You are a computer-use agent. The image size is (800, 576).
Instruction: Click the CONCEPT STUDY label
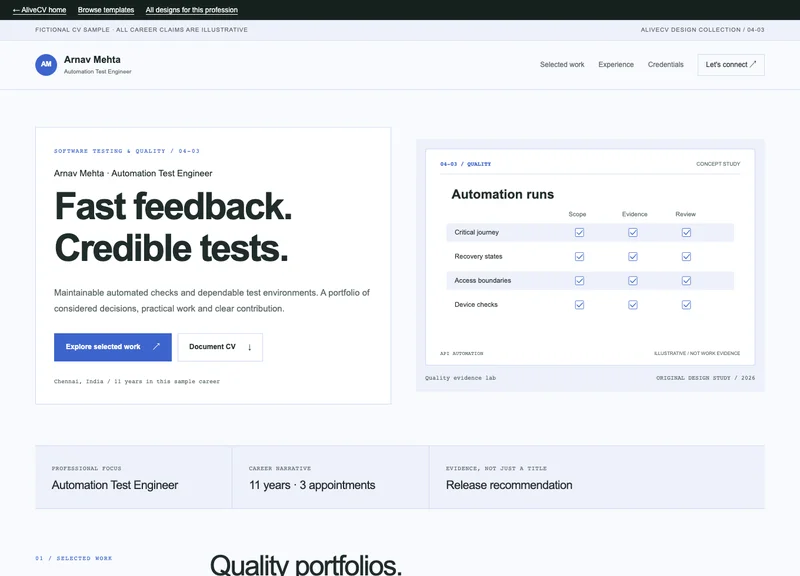(x=718, y=164)
